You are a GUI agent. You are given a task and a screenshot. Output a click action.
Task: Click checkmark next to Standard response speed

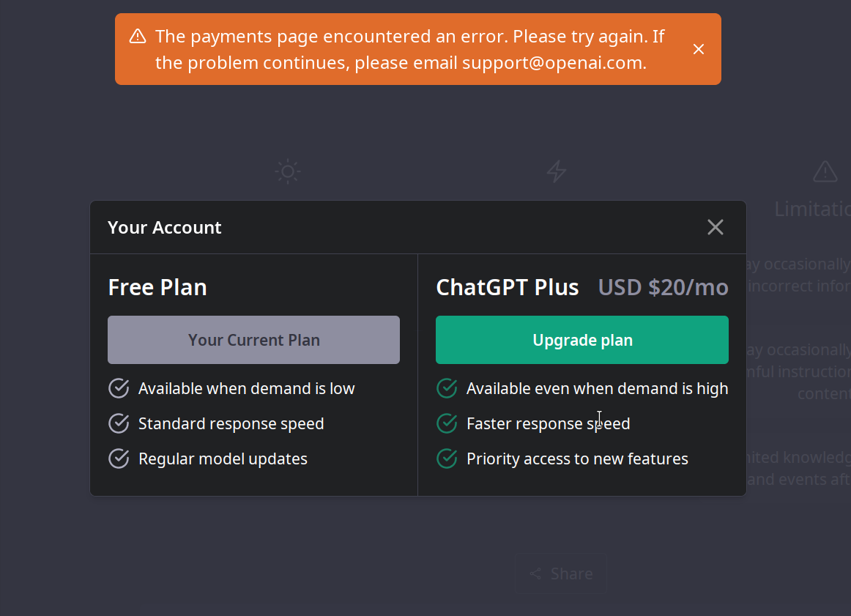point(119,423)
